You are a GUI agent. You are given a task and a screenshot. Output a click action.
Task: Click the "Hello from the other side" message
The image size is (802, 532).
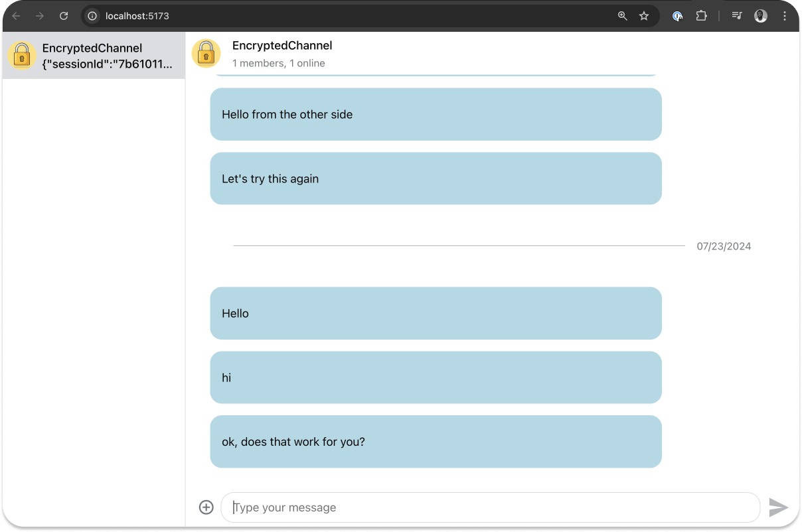(436, 115)
